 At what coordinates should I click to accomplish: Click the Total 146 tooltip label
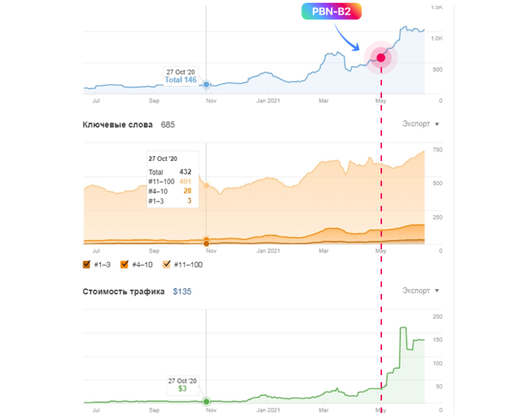(x=180, y=80)
